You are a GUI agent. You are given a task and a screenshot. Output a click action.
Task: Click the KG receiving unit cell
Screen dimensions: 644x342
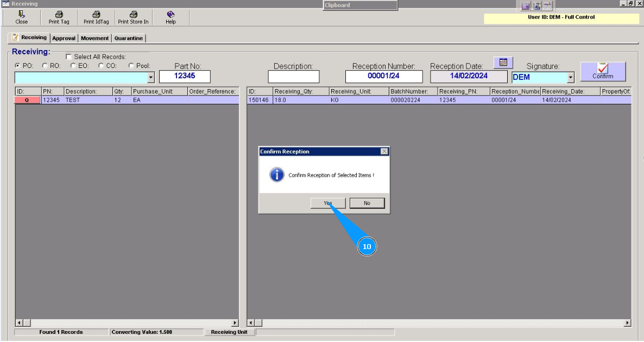tap(359, 100)
